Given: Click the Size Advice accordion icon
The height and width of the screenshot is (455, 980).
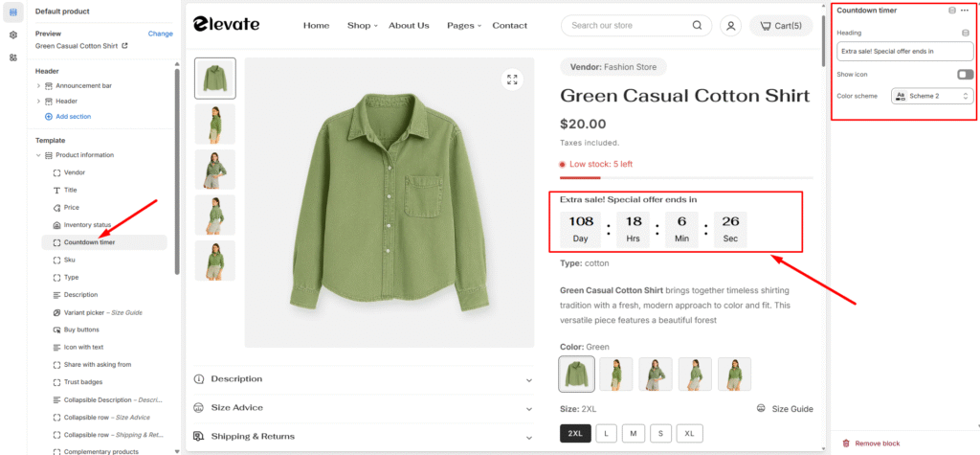Looking at the screenshot, I should pos(199,407).
